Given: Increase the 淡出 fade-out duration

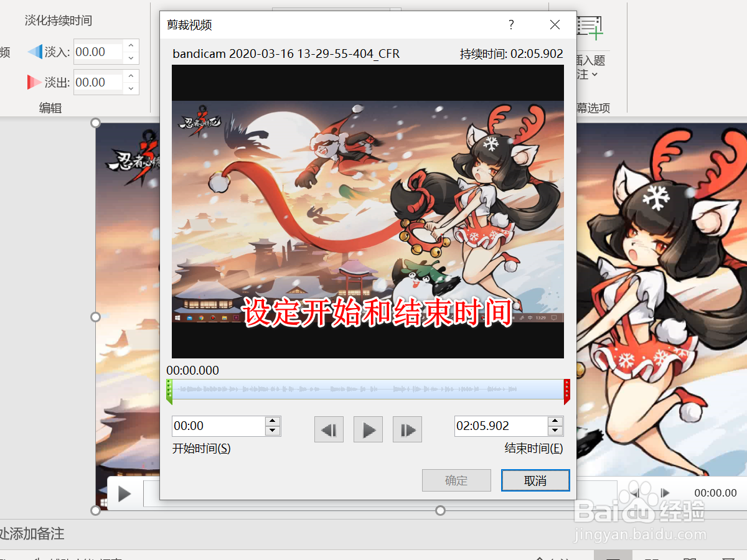Looking at the screenshot, I should 131,76.
